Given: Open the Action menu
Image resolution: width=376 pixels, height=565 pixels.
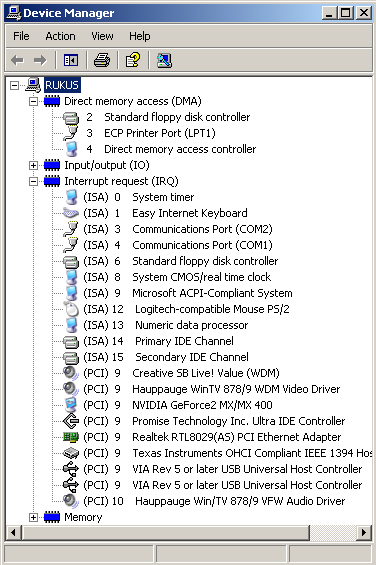Looking at the screenshot, I should pyautogui.click(x=60, y=36).
